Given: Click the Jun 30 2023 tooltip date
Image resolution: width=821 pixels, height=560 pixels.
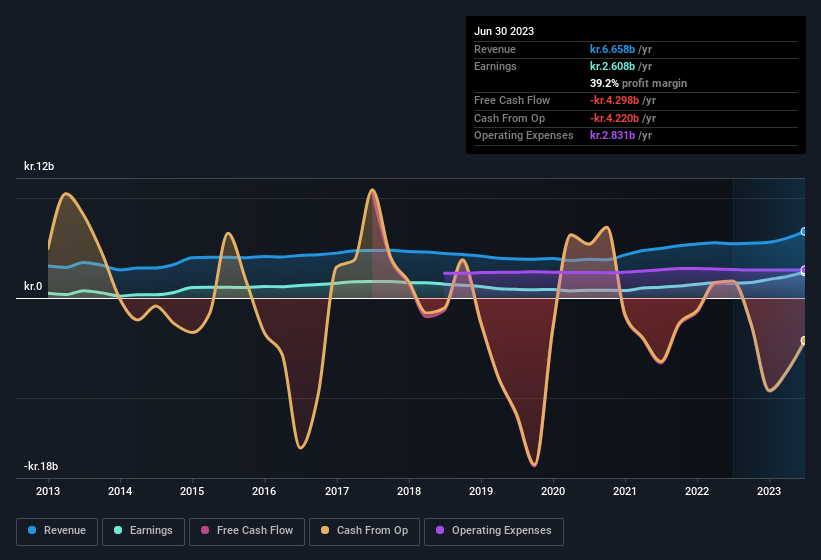Looking at the screenshot, I should click(x=504, y=31).
